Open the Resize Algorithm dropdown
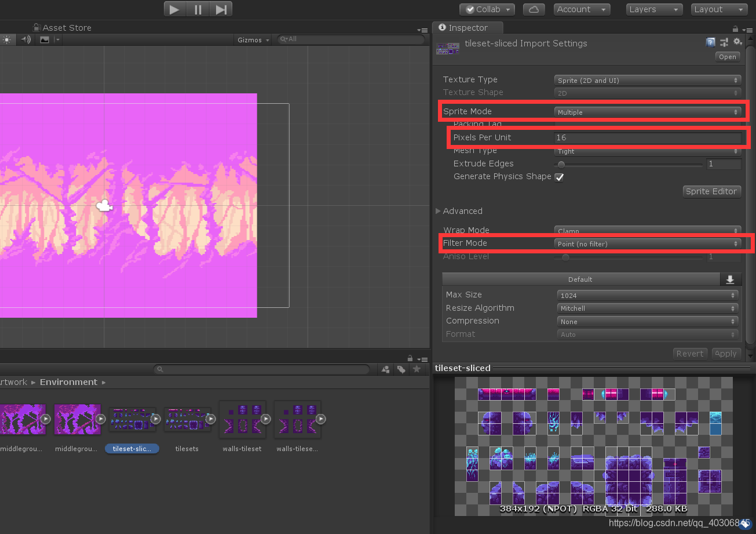Image resolution: width=756 pixels, height=534 pixels. (649, 308)
